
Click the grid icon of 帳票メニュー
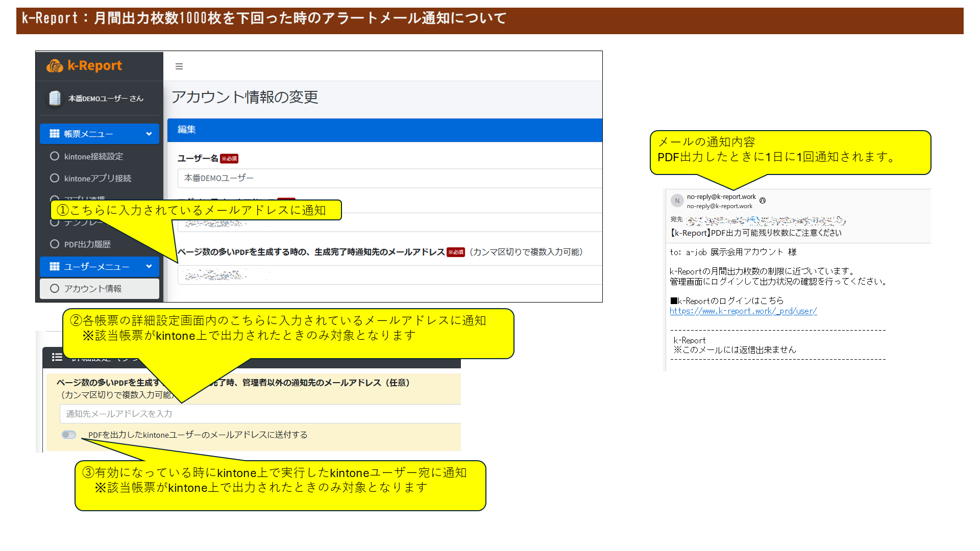point(54,134)
